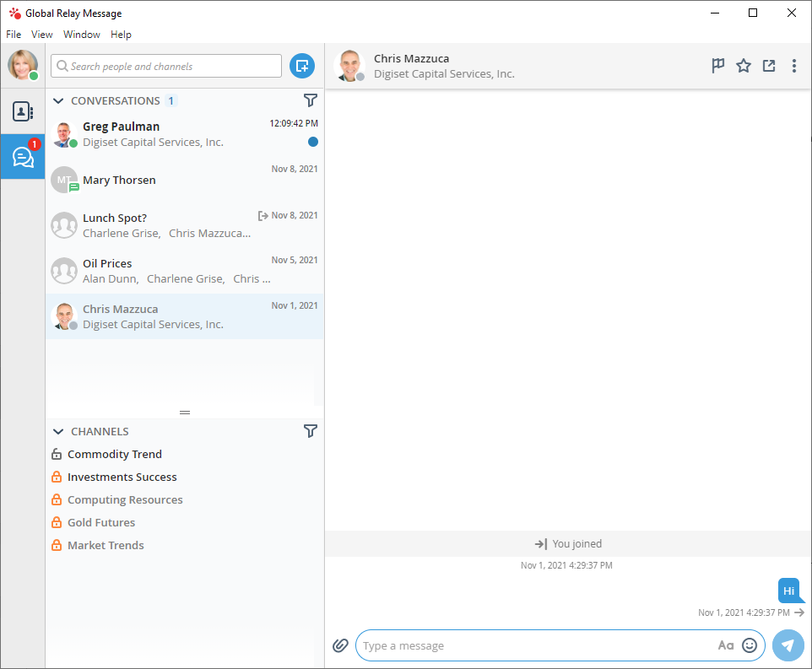Star the conversation as favorite
Image resolution: width=812 pixels, height=669 pixels.
pos(744,66)
